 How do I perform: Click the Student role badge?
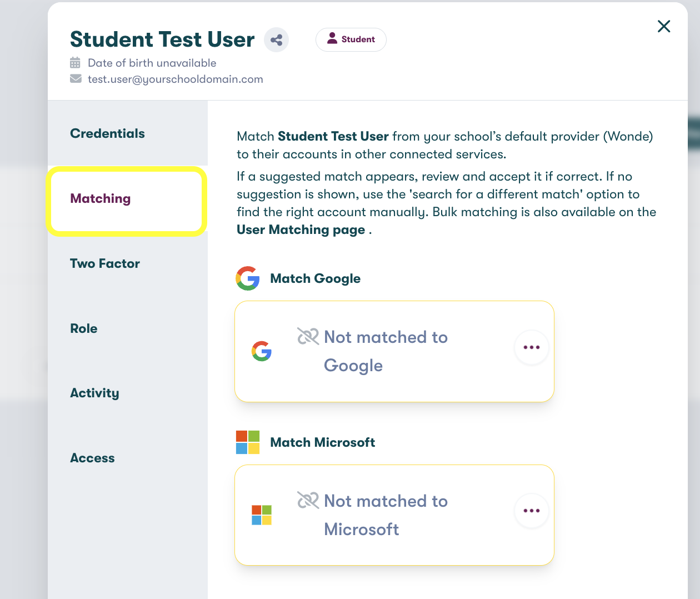point(351,39)
